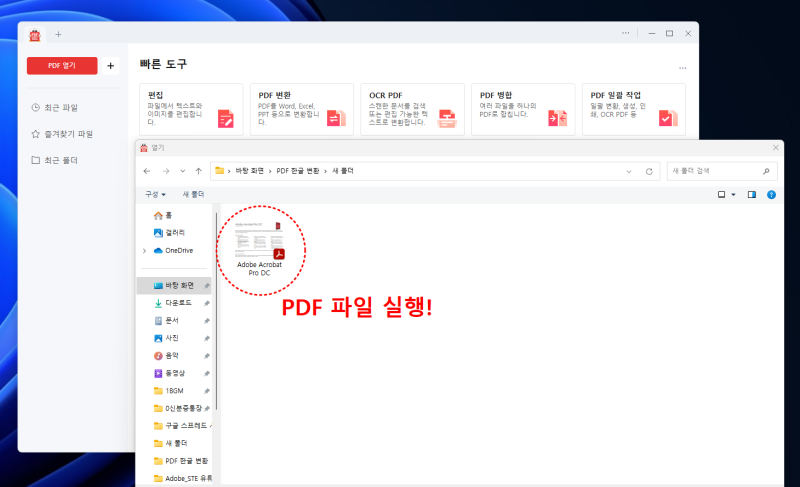The image size is (800, 487).
Task: Expand the OneDrive tree node
Action: coord(144,251)
